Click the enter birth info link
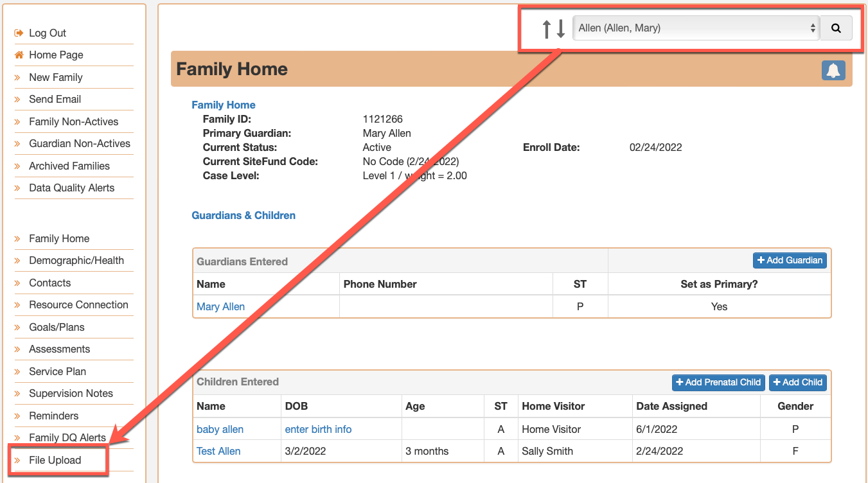The width and height of the screenshot is (868, 483). [318, 429]
